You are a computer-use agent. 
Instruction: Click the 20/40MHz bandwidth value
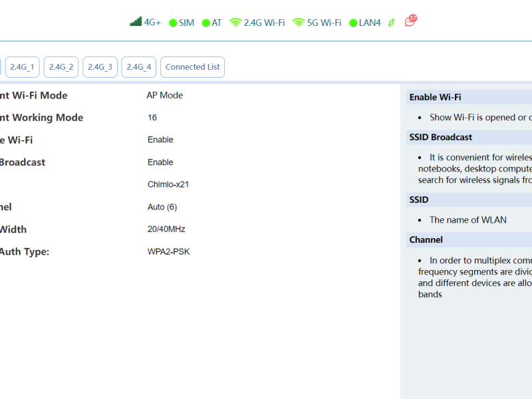click(166, 229)
